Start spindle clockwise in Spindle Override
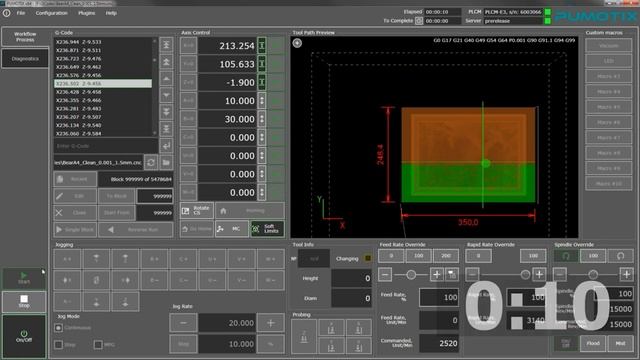 pyautogui.click(x=566, y=256)
